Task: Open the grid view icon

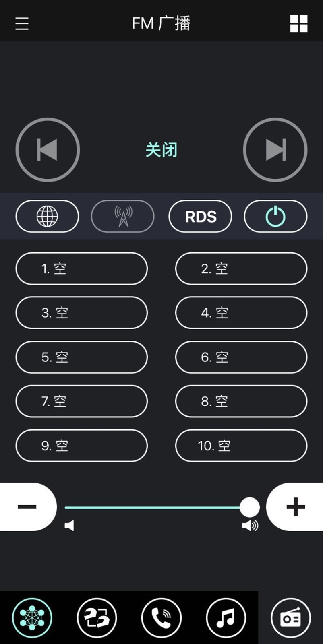Action: tap(298, 23)
